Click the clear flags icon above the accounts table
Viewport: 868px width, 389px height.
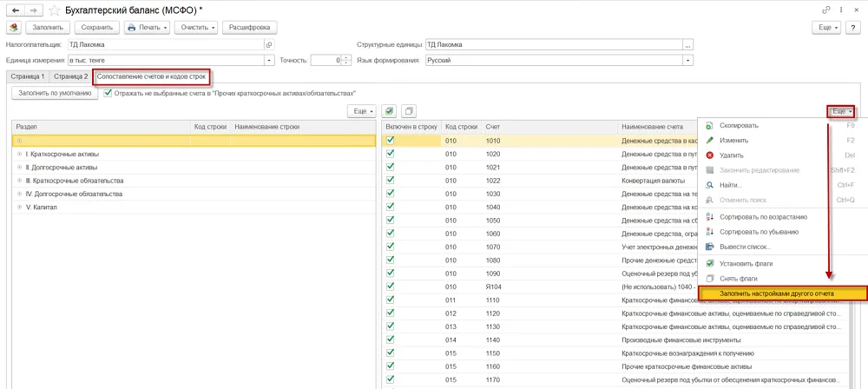click(x=409, y=111)
